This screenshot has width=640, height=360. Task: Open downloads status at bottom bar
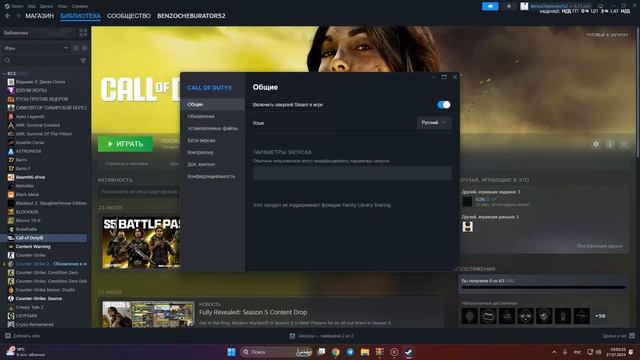click(322, 336)
